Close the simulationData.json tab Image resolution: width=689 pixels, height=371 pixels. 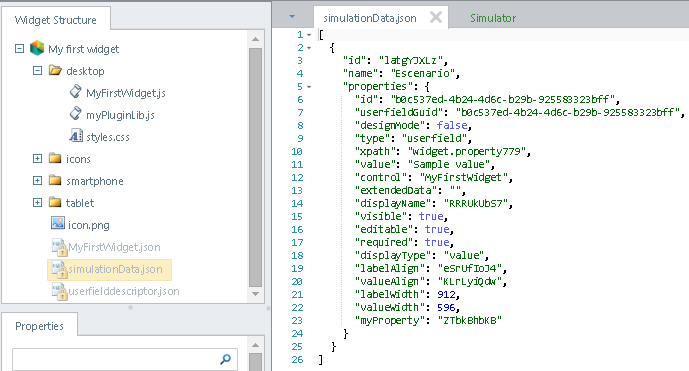(x=436, y=17)
